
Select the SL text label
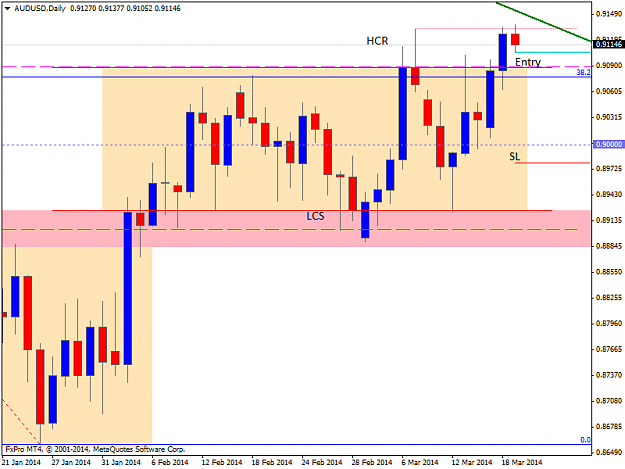[515, 157]
